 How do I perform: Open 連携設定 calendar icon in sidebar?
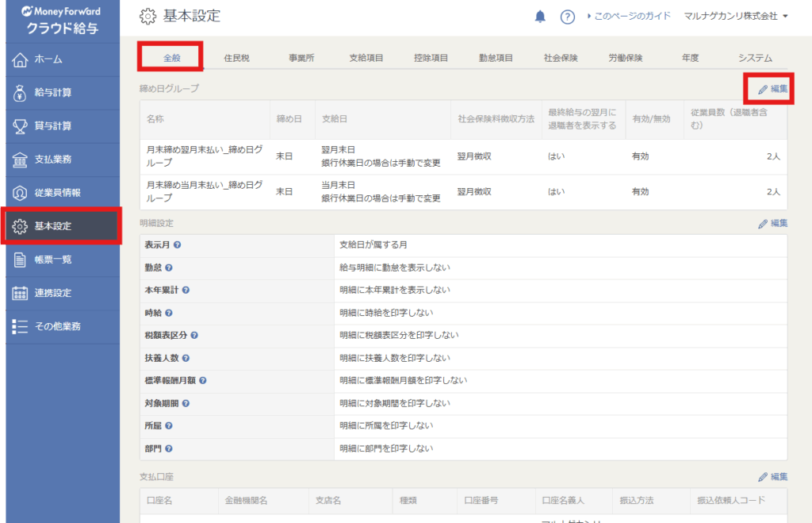(x=21, y=293)
